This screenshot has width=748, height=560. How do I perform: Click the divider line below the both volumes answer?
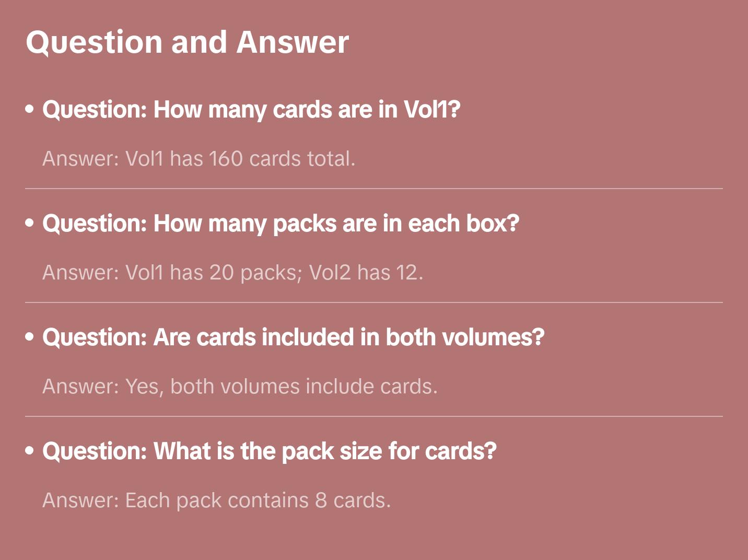(373, 416)
